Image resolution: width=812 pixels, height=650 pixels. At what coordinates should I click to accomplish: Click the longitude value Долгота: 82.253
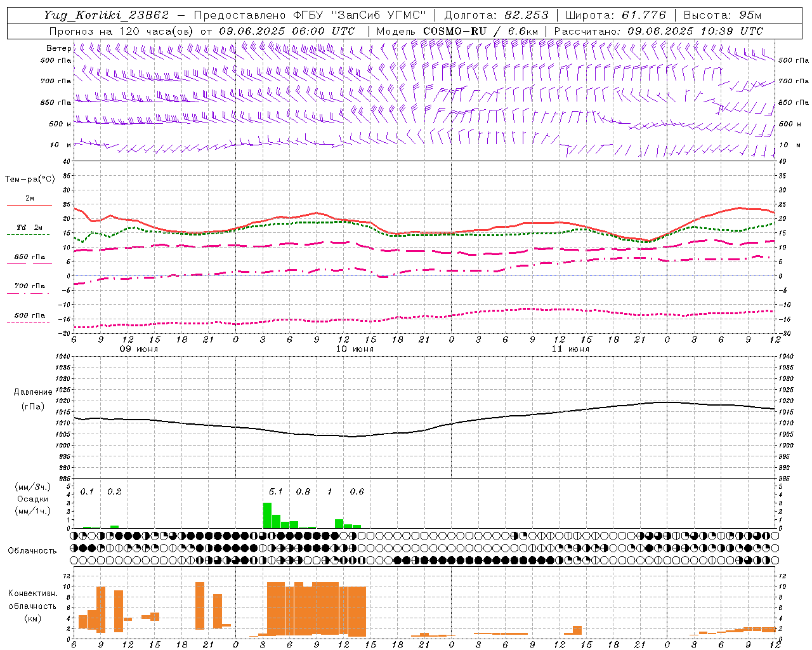point(497,15)
